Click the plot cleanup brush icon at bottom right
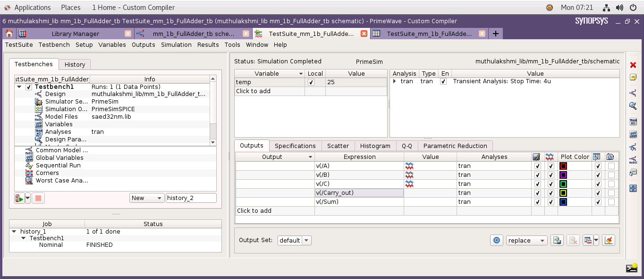This screenshot has width=644, height=279. click(609, 240)
